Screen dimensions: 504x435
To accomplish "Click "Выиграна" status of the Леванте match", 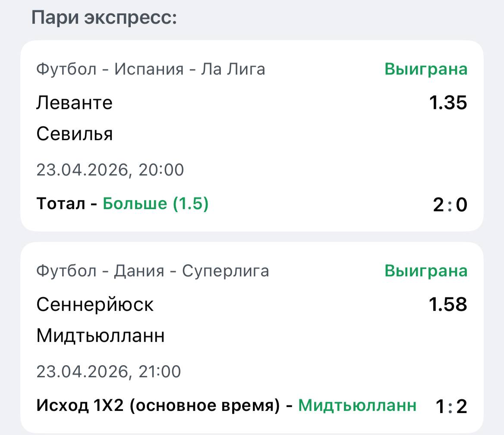I will (x=426, y=69).
